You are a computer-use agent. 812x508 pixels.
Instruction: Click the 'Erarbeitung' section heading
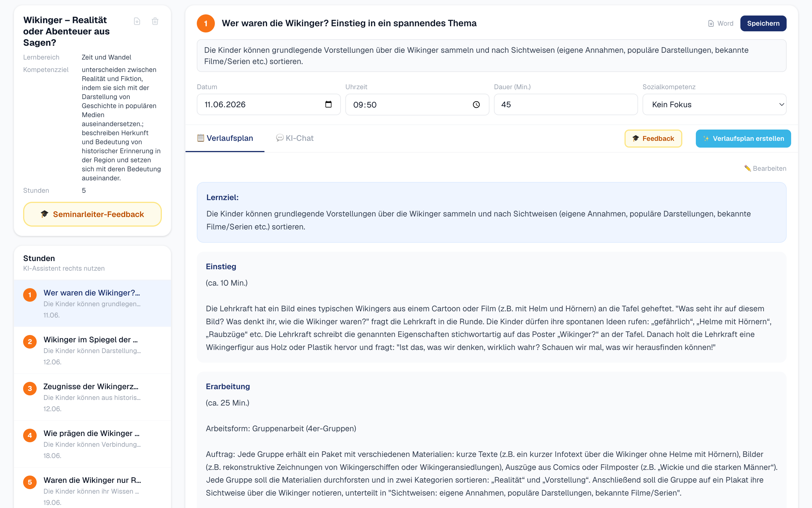click(x=228, y=386)
